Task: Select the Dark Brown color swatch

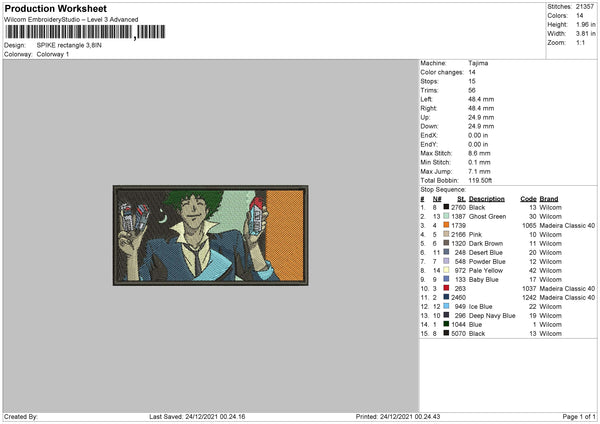Action: tap(446, 243)
